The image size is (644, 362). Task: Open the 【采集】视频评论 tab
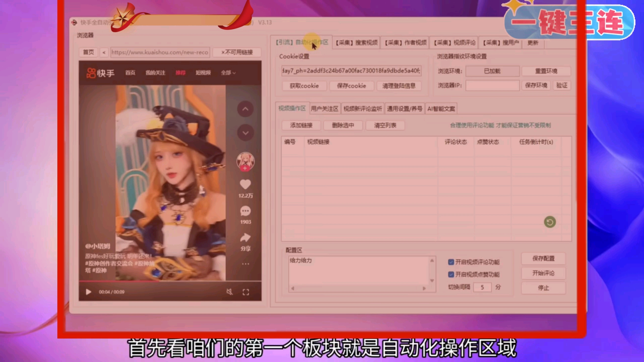click(x=454, y=43)
